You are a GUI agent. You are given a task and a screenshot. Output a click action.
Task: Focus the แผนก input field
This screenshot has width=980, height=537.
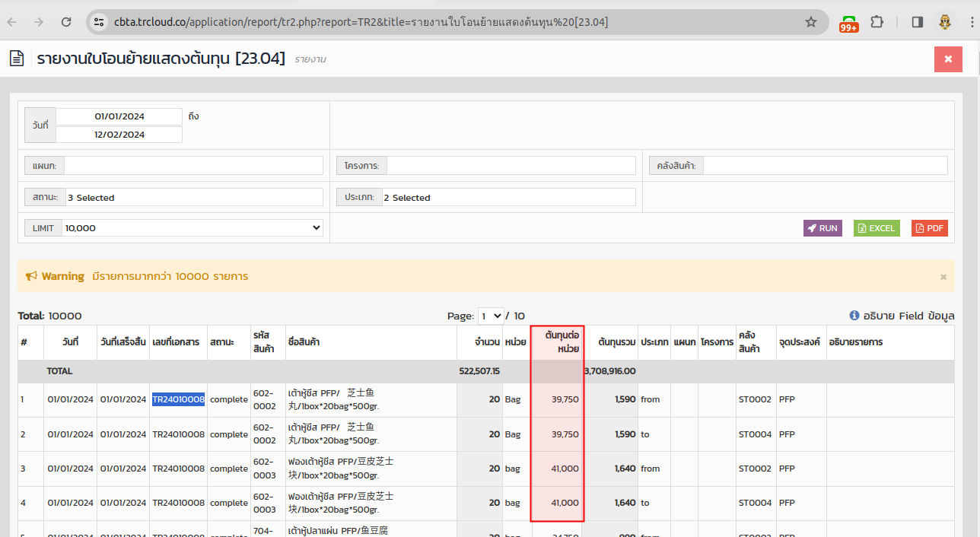[194, 165]
